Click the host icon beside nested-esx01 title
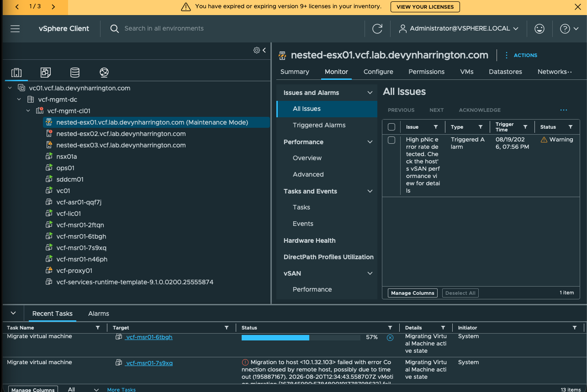 tap(282, 55)
